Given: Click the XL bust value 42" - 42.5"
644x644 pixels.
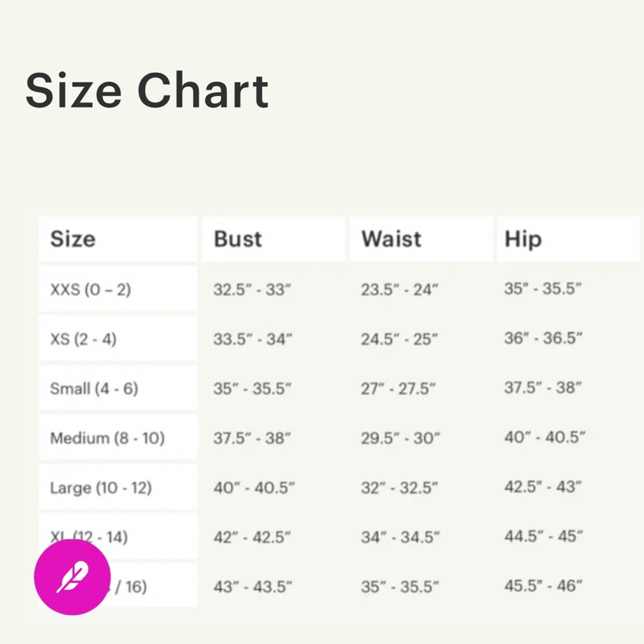Looking at the screenshot, I should click(x=252, y=537).
